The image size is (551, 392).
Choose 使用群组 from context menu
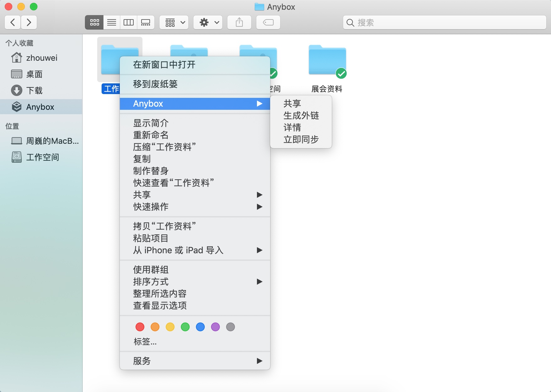[195, 270]
